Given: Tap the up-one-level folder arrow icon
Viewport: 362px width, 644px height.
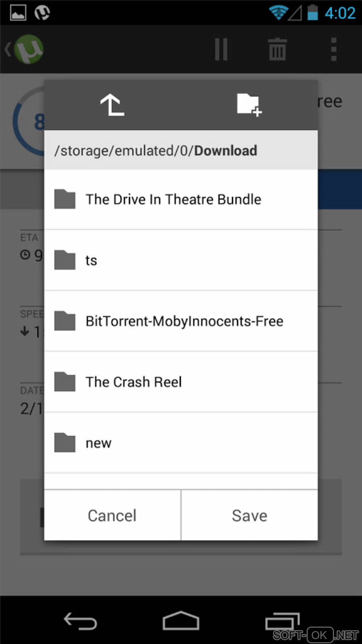Looking at the screenshot, I should click(112, 105).
